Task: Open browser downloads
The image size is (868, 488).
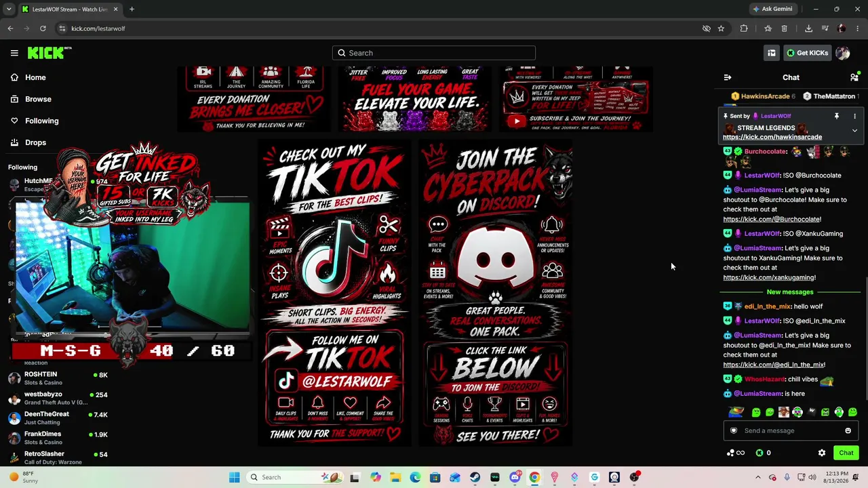Action: coord(808,28)
